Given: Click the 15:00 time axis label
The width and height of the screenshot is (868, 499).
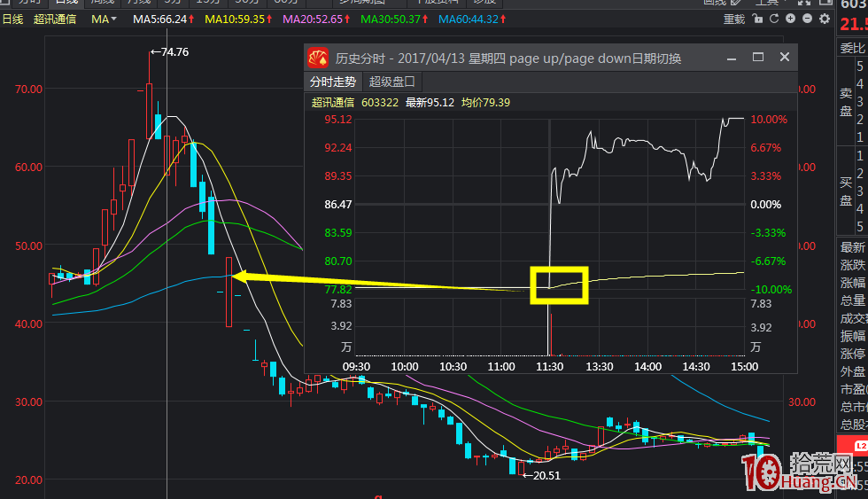Looking at the screenshot, I should [744, 367].
